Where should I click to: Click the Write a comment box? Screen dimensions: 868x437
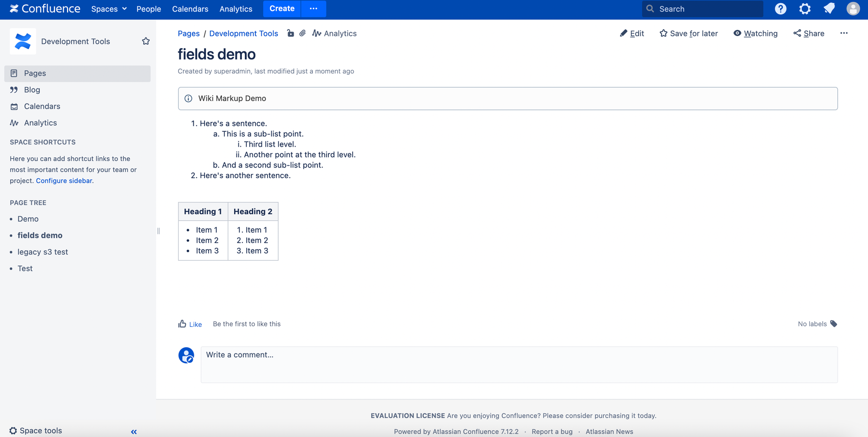[x=519, y=365]
